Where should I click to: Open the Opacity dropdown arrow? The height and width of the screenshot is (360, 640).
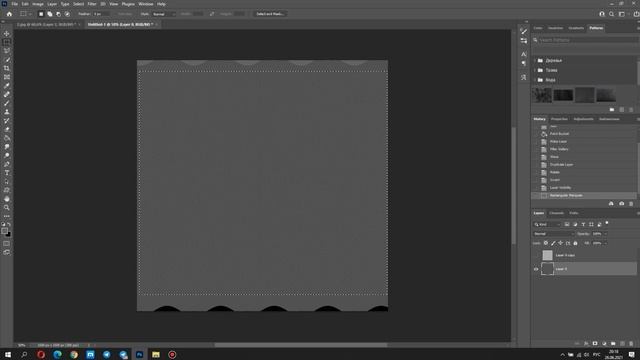605,234
